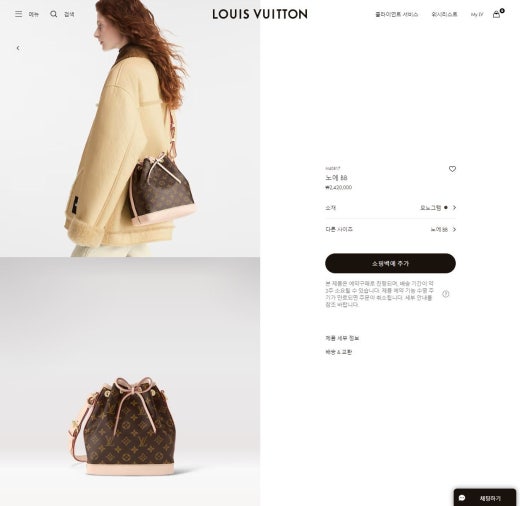Open the hamburger menu icon

[19, 14]
